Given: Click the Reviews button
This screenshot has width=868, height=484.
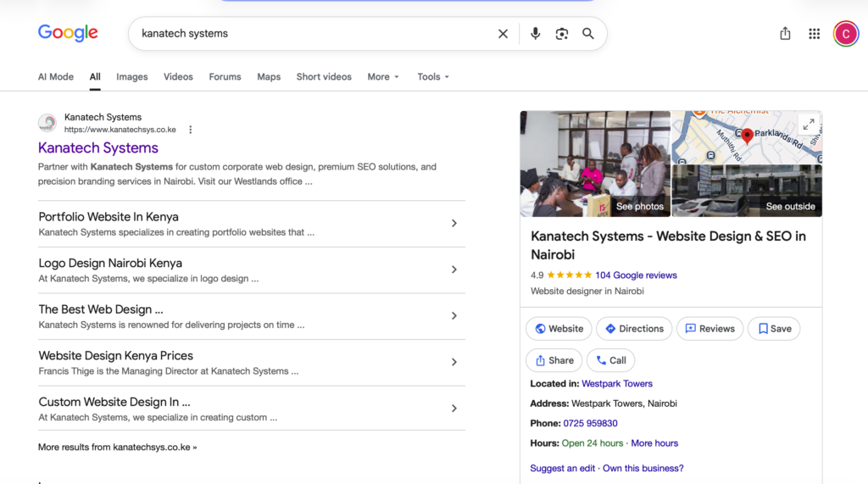Looking at the screenshot, I should 709,329.
